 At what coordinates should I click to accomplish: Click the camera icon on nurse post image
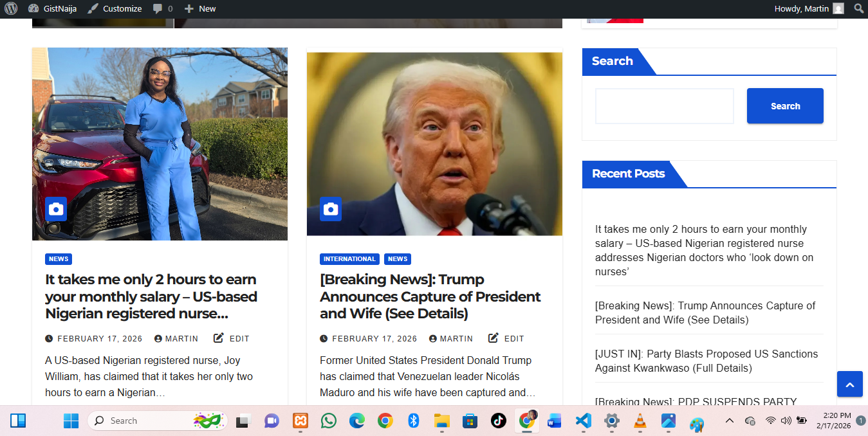tap(56, 209)
